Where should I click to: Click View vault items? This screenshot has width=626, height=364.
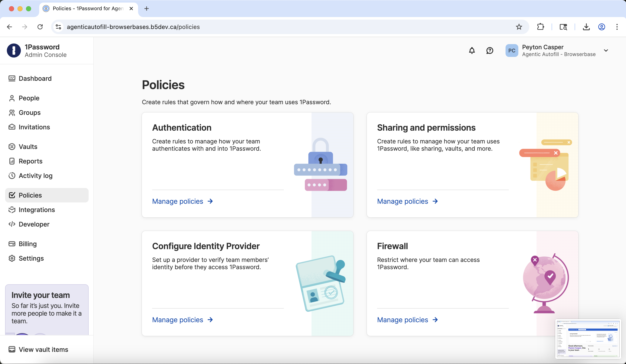tap(43, 349)
